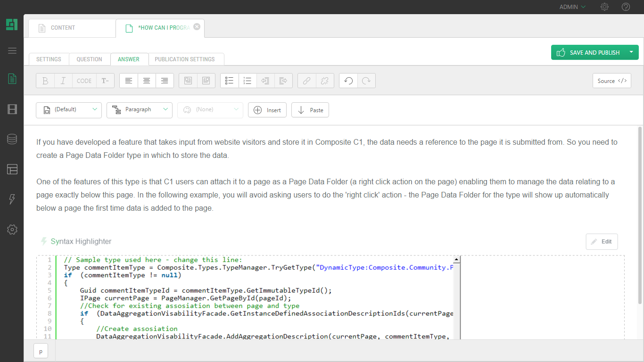Toggle the hamburger menu in sidebar
644x362 pixels.
tap(12, 51)
